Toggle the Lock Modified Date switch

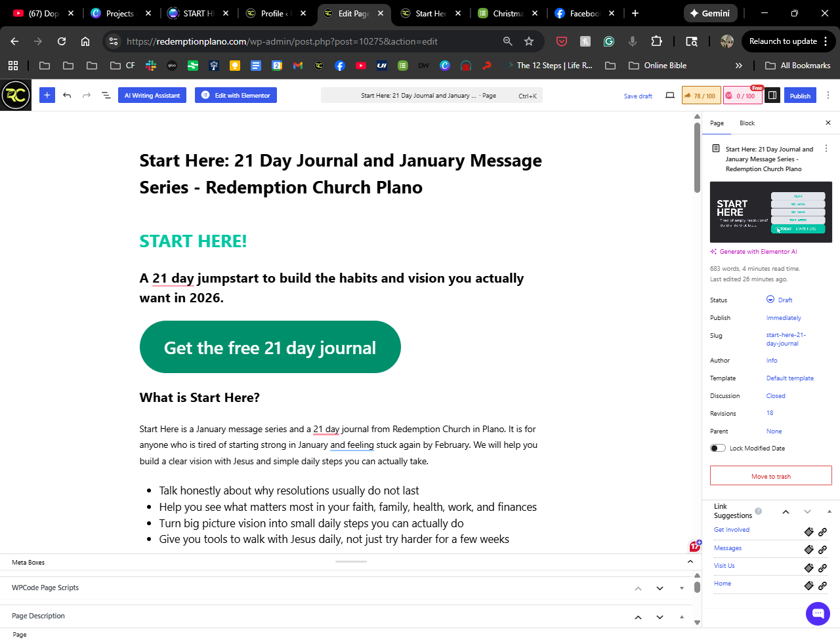click(718, 449)
